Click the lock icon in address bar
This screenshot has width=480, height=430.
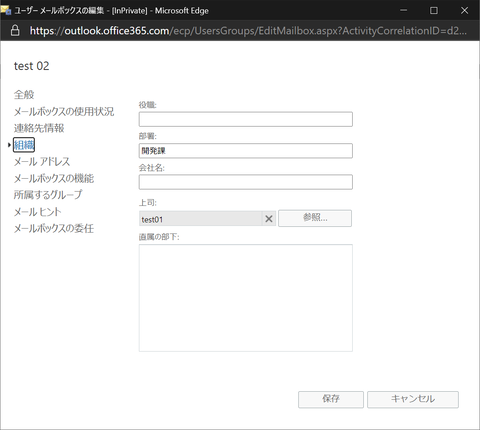pyautogui.click(x=15, y=31)
